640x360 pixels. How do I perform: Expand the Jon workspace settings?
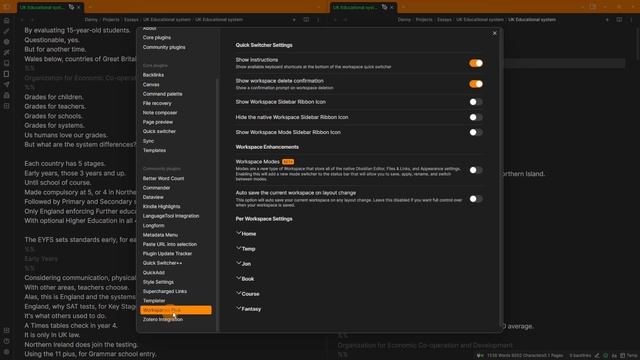244,264
